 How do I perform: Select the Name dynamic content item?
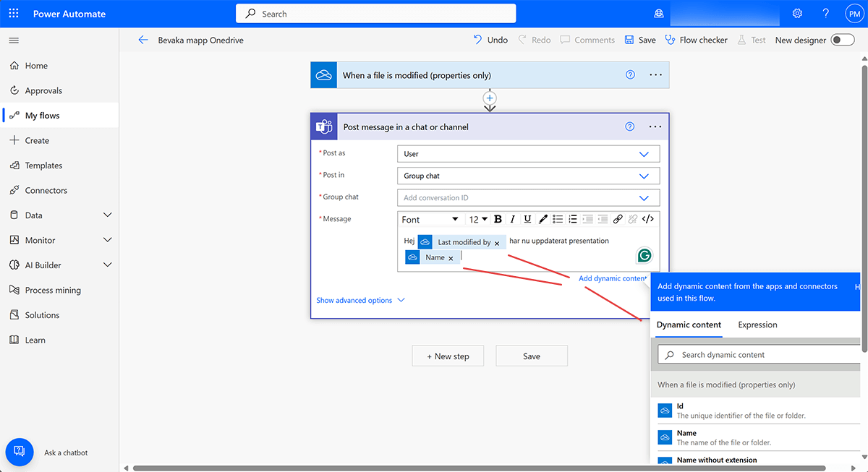pyautogui.click(x=755, y=437)
